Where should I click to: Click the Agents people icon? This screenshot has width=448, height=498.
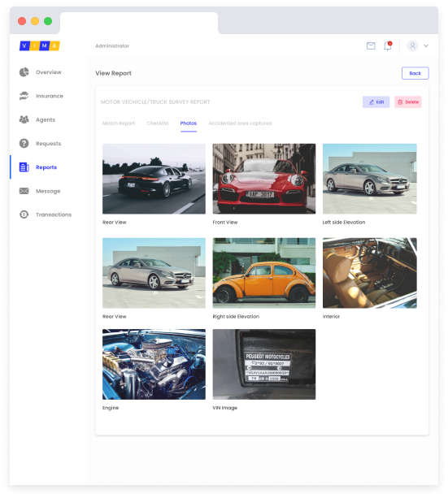[x=24, y=119]
